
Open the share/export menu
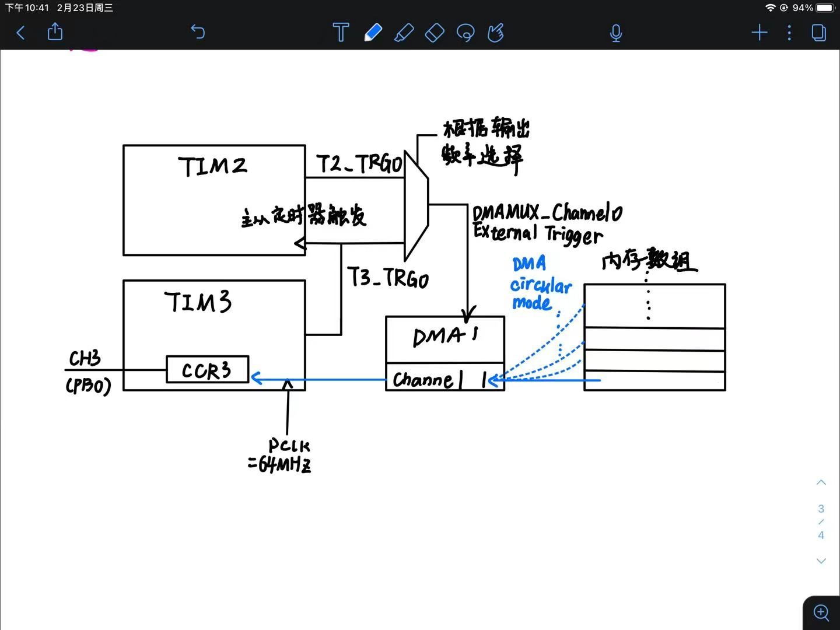[x=55, y=32]
